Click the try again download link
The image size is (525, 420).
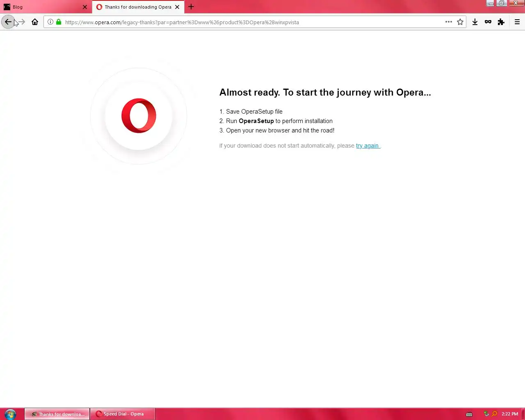pyautogui.click(x=368, y=146)
